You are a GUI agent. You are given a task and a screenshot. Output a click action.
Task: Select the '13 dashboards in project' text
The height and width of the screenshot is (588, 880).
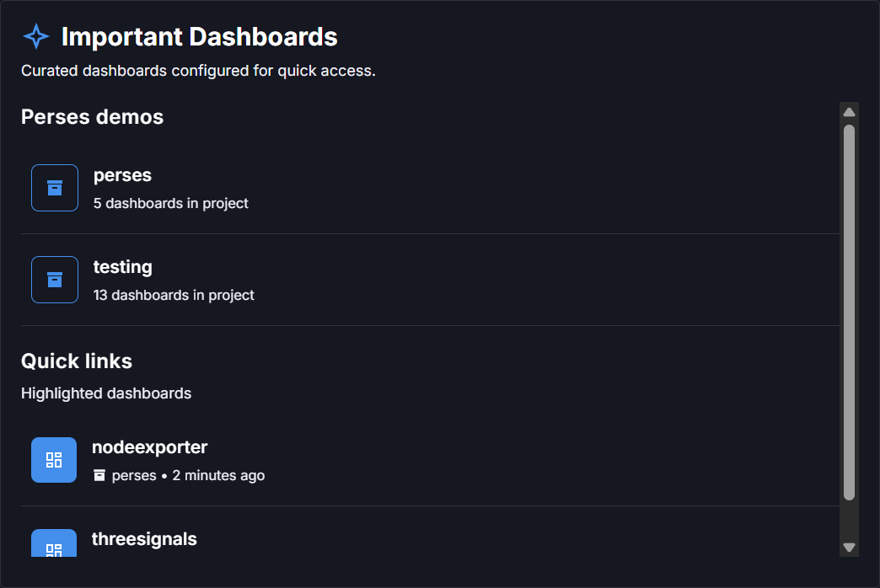[174, 295]
